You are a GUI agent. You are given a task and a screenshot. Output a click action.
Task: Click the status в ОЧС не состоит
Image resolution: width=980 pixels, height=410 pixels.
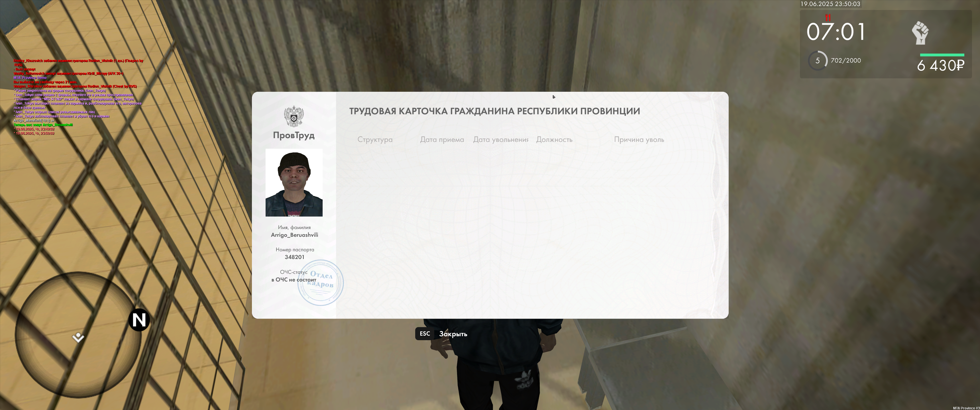tap(294, 280)
